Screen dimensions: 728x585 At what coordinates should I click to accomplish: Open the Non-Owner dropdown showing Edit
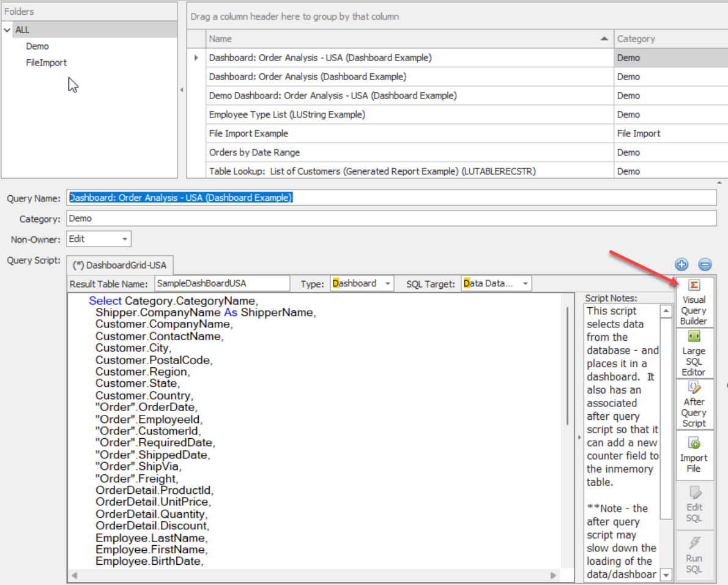pyautogui.click(x=124, y=239)
